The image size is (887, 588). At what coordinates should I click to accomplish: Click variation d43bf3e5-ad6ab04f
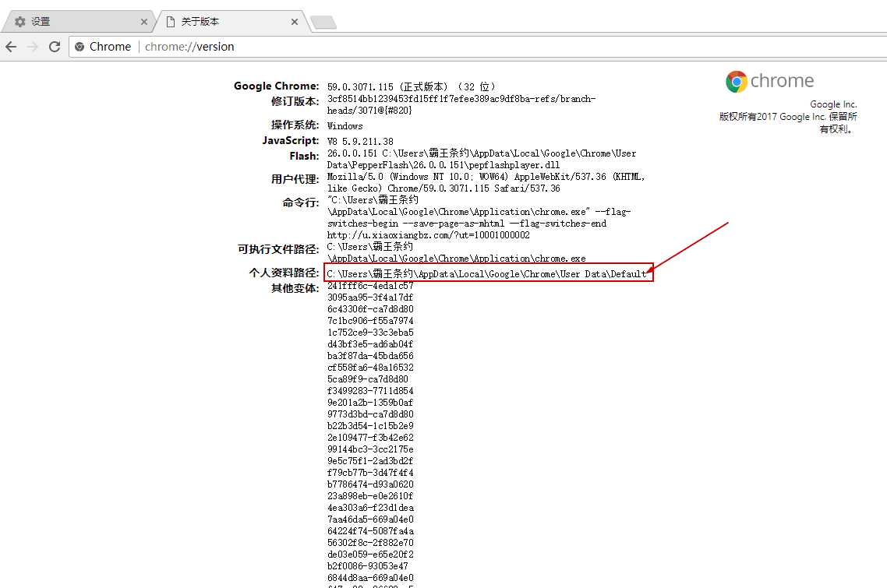(370, 344)
